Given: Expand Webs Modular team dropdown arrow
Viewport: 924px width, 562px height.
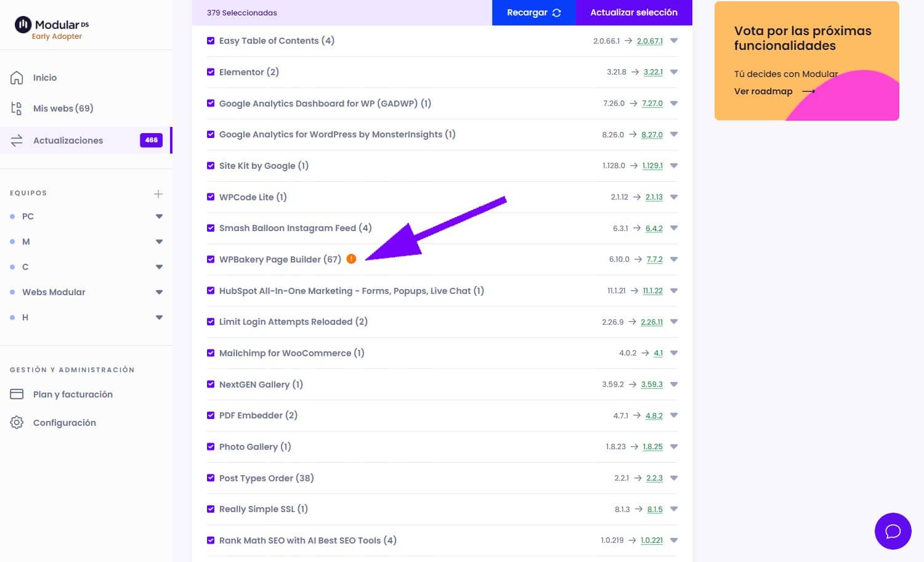Looking at the screenshot, I should coord(159,292).
